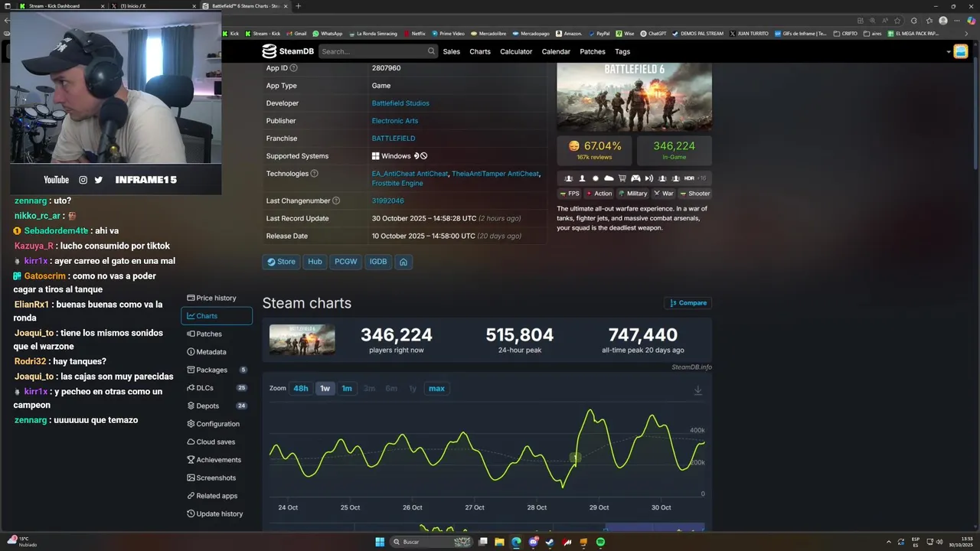The image size is (980, 551).
Task: Click the SteamDB logo
Action: click(286, 51)
